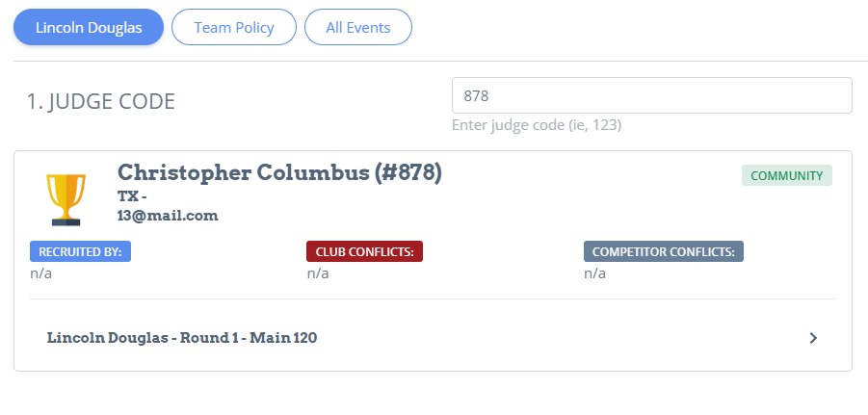
Task: Switch to the Team Policy tab
Action: point(234,27)
